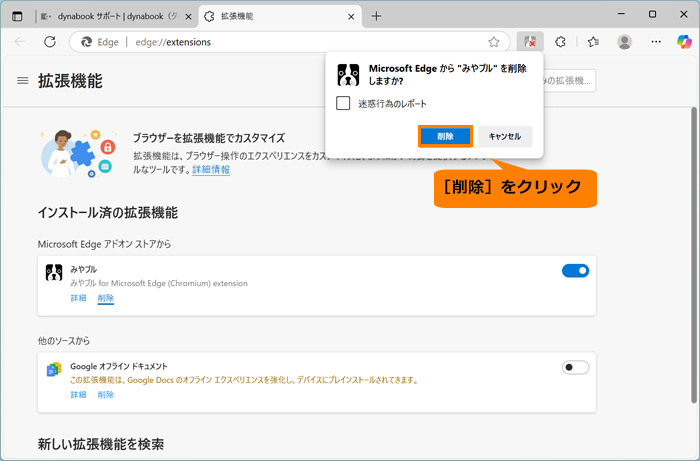The image size is (700, 461).
Task: Click the Google Docs icon in extension list
Action: pyautogui.click(x=54, y=370)
